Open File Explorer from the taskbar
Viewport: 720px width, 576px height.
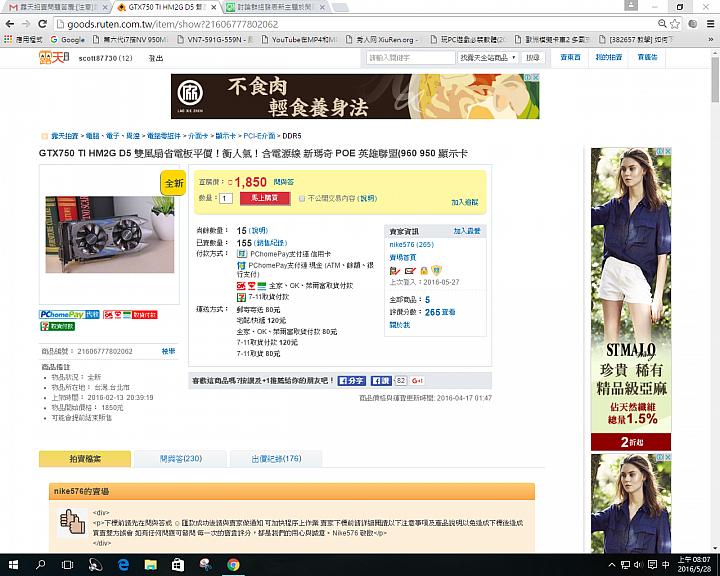[x=151, y=565]
